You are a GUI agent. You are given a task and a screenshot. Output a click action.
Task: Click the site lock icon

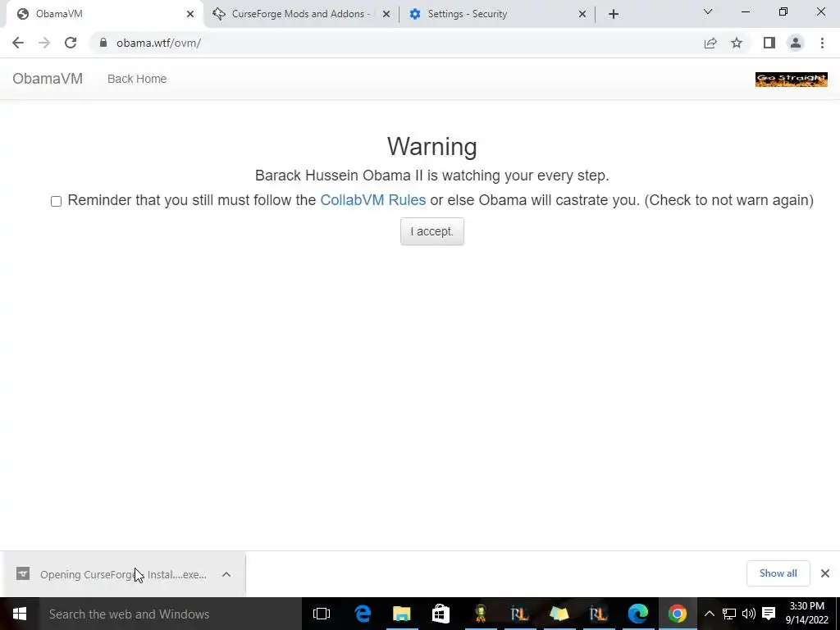pos(103,43)
